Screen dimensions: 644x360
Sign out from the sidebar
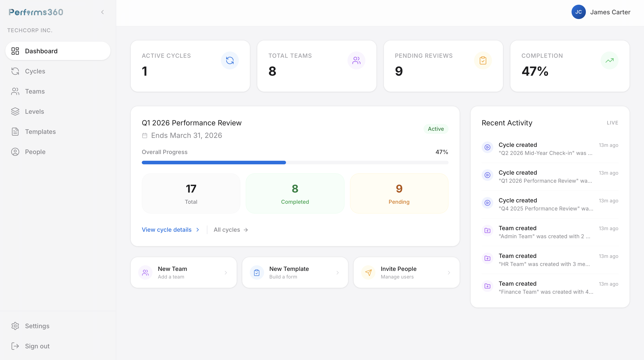point(37,346)
